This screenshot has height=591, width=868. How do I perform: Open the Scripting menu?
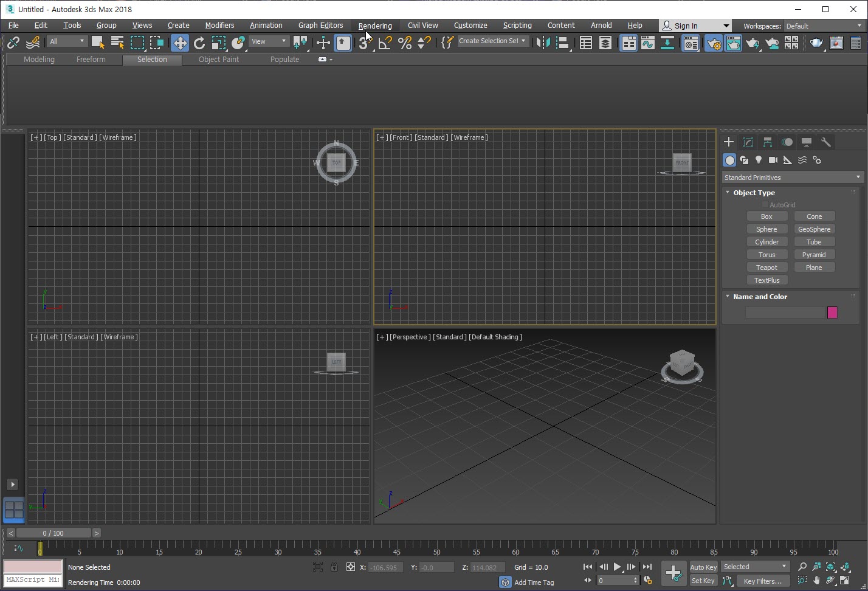517,26
